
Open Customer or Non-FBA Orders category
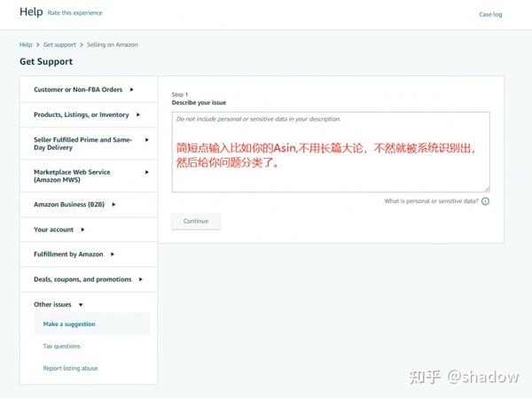click(x=78, y=90)
